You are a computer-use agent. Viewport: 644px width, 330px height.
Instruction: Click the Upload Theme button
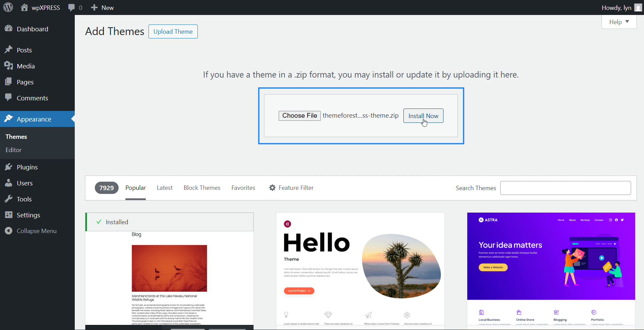(x=173, y=31)
